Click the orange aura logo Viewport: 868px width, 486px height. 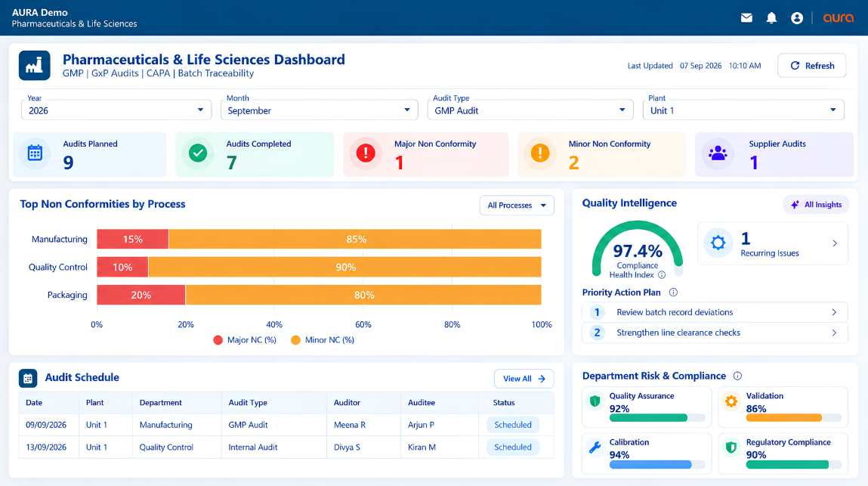point(838,17)
